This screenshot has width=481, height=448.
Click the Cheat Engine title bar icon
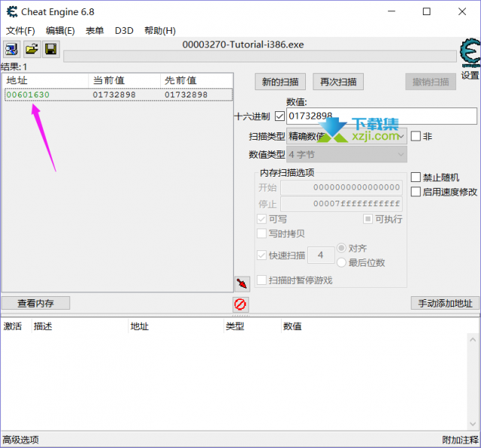(x=12, y=12)
